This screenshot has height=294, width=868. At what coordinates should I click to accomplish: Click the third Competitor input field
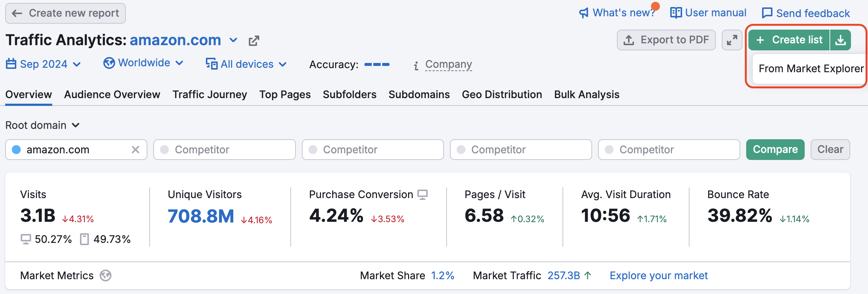click(x=521, y=150)
